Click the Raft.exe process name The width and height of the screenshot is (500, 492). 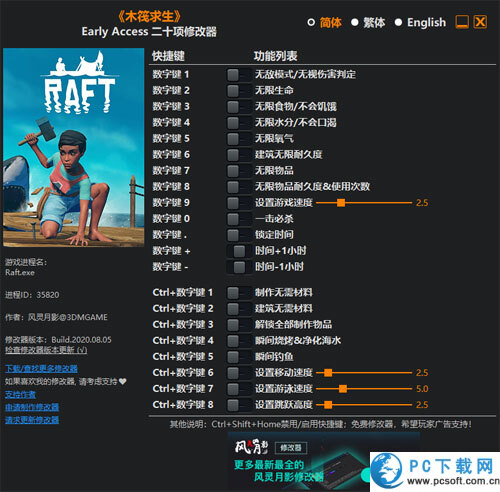pos(20,272)
